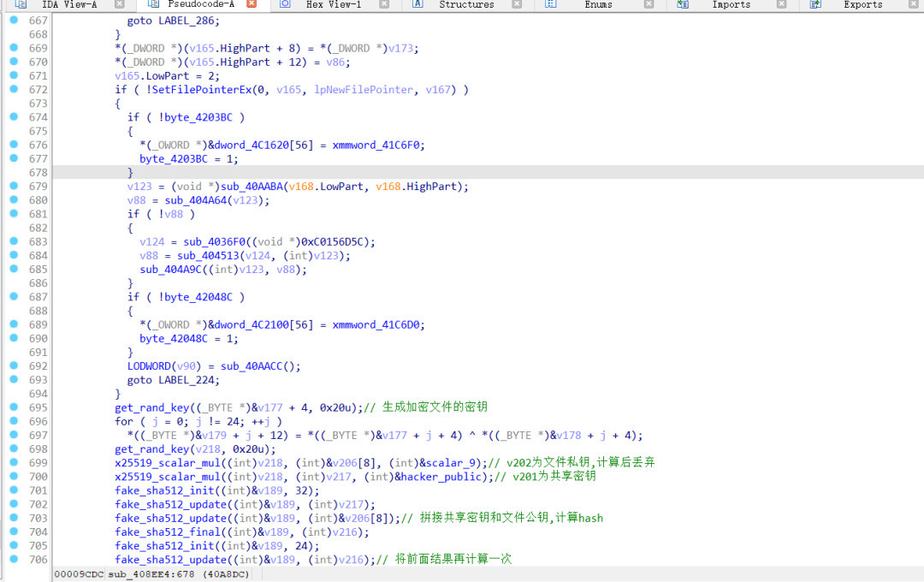This screenshot has width=924, height=582.
Task: Click the Enums tab icon
Action: click(x=550, y=4)
